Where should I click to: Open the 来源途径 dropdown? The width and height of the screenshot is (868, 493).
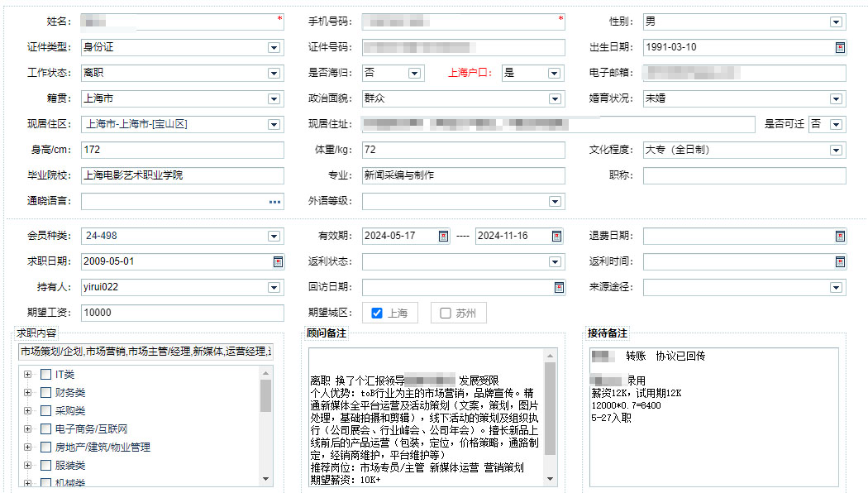click(x=836, y=288)
